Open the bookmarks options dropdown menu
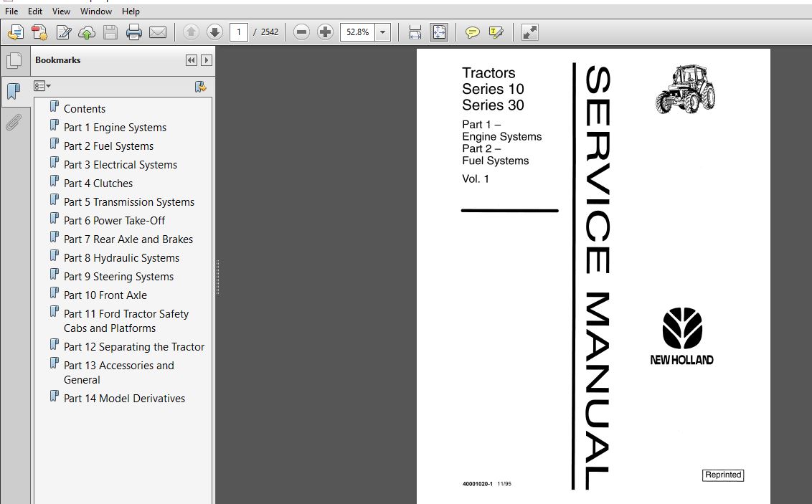The image size is (812, 504). 42,86
